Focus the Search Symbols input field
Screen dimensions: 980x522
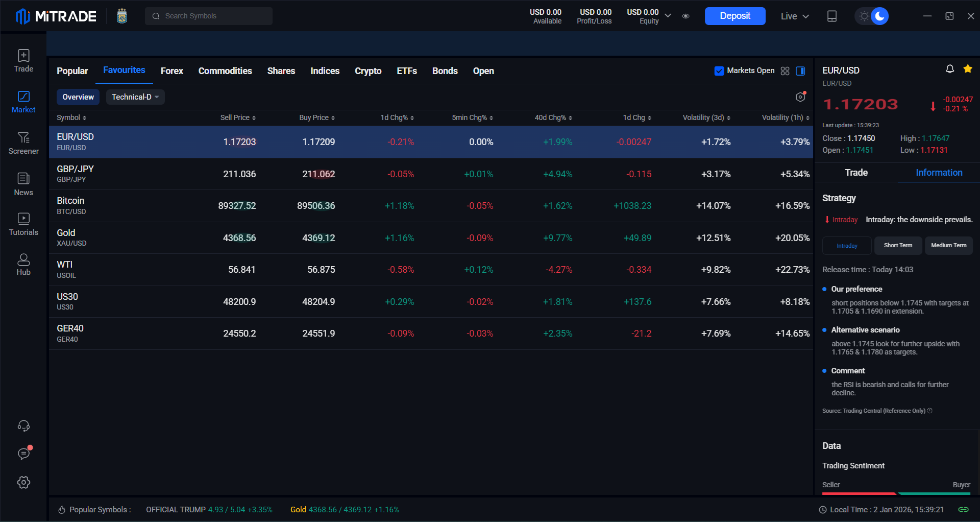tap(209, 16)
